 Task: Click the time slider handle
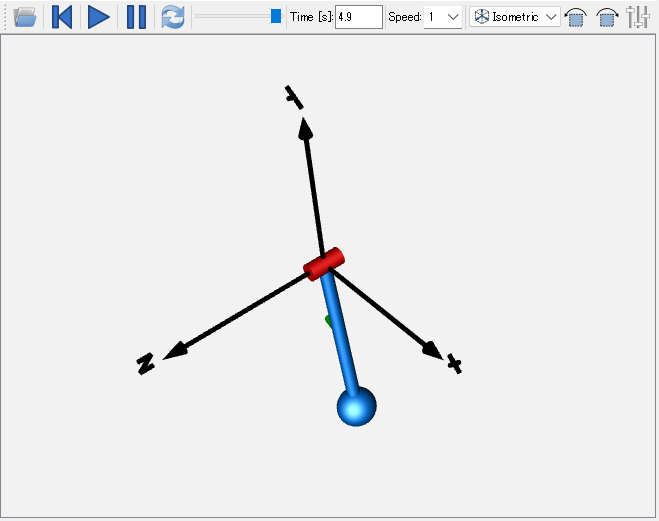[276, 16]
